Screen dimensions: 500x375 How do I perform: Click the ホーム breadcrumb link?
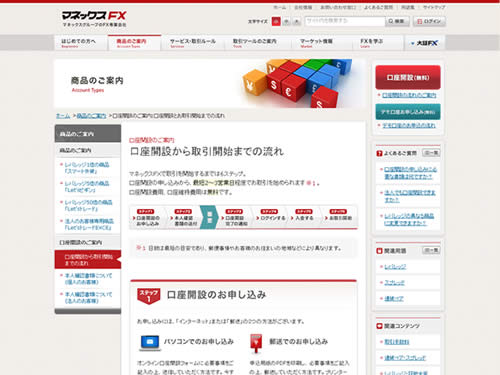[63, 116]
